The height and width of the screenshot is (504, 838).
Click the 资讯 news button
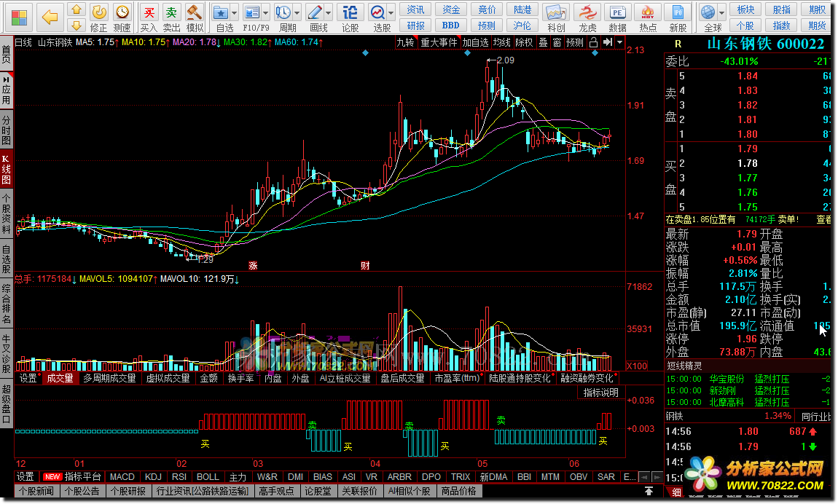tap(415, 9)
